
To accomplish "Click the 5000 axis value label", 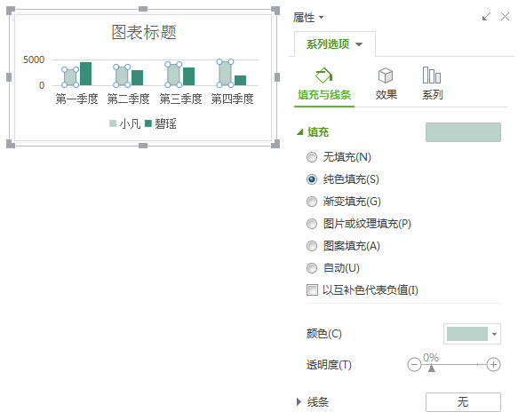I will (x=34, y=59).
